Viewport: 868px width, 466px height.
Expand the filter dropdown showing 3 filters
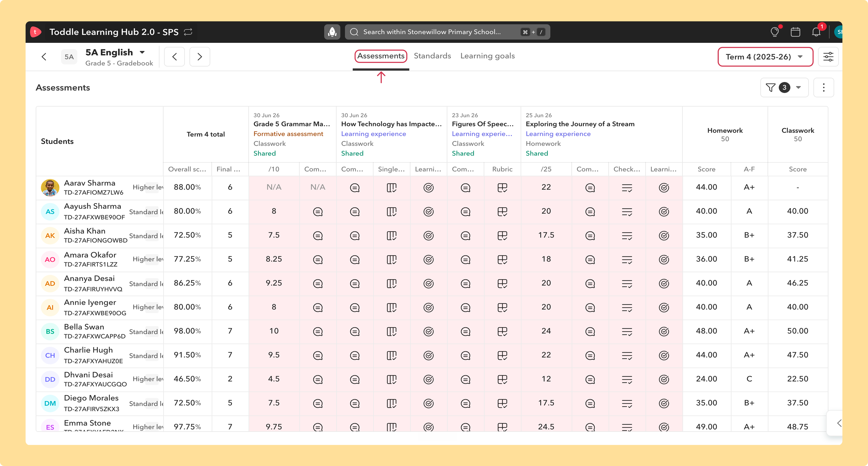[x=784, y=88]
